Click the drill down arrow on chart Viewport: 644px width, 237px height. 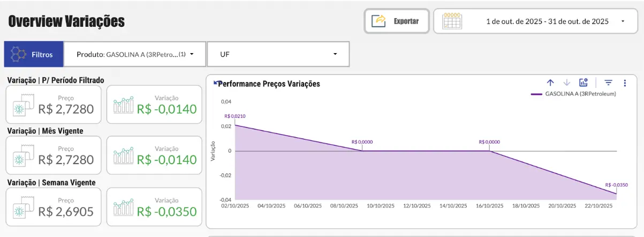point(567,83)
